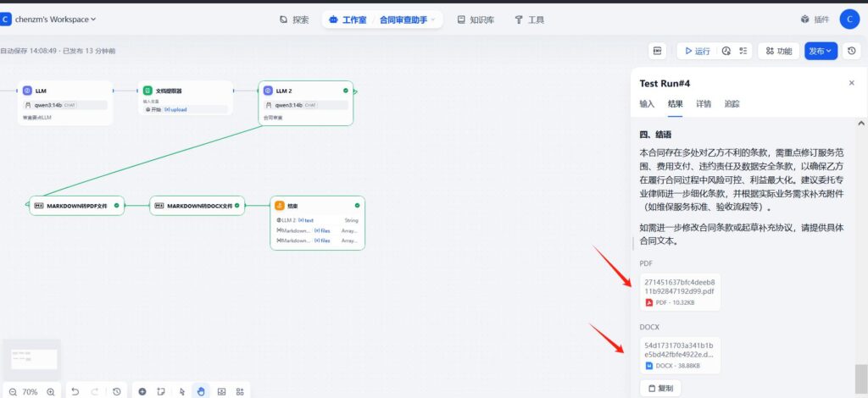Add a new node with the plus icon
This screenshot has height=398, width=868.
click(x=142, y=392)
